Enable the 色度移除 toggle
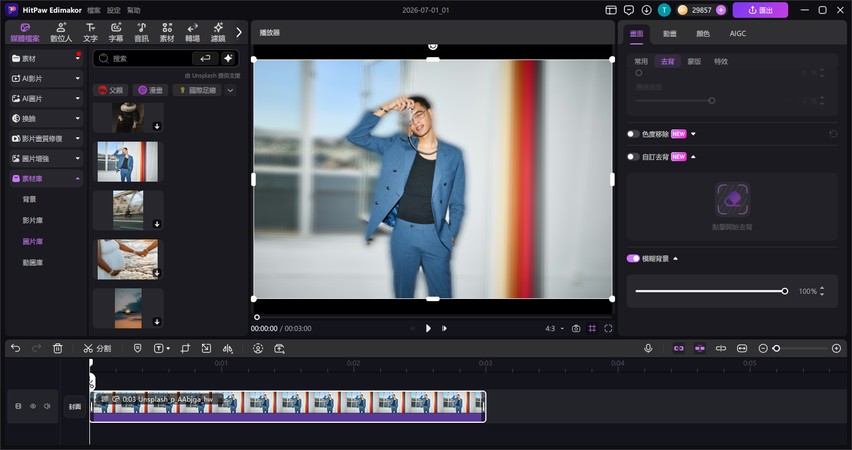 coord(633,134)
